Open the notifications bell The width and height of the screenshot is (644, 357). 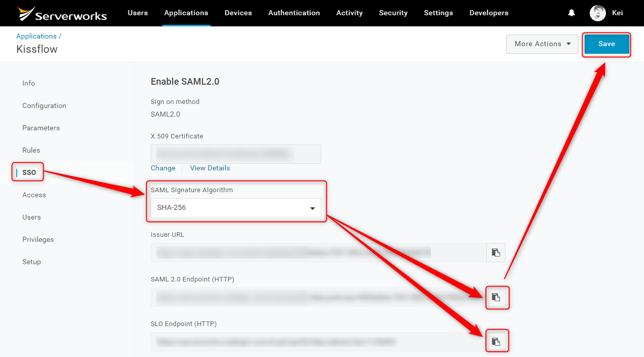(571, 13)
